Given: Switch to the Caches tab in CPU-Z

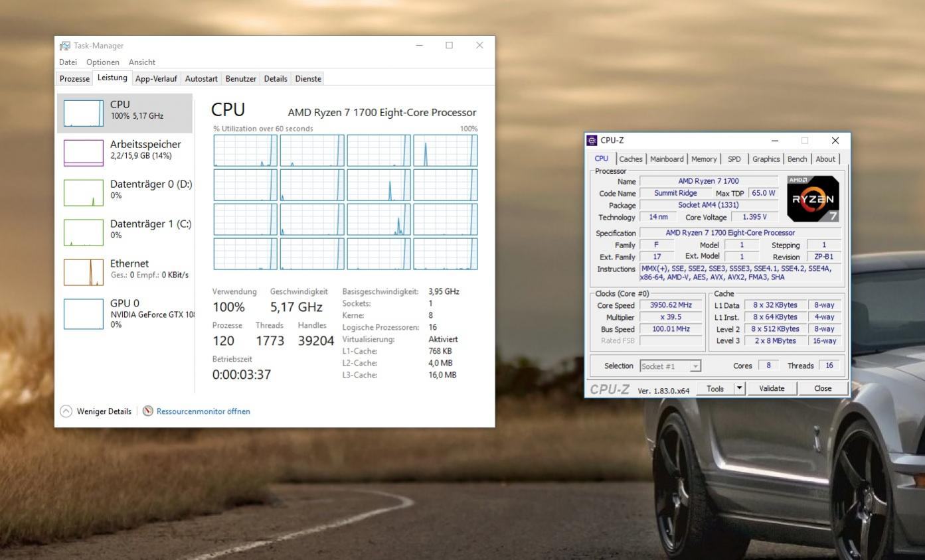Looking at the screenshot, I should point(631,159).
